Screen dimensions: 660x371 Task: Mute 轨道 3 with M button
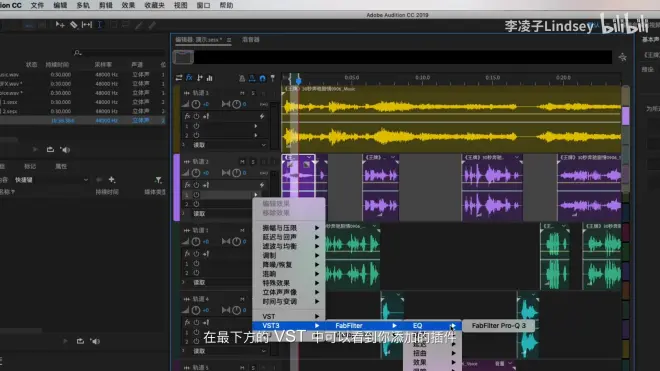click(242, 230)
